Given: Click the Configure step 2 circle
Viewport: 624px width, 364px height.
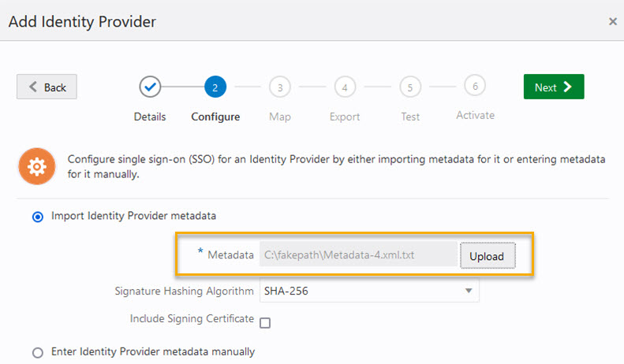Looking at the screenshot, I should [215, 87].
